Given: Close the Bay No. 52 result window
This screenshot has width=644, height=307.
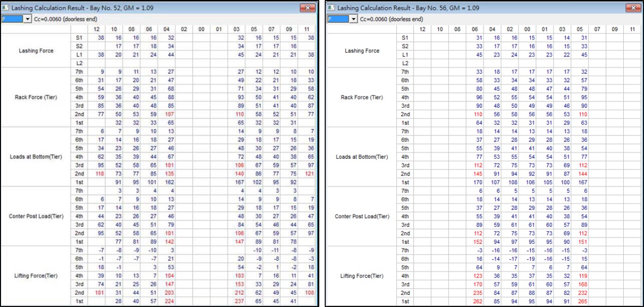Looking at the screenshot, I should point(307,8).
